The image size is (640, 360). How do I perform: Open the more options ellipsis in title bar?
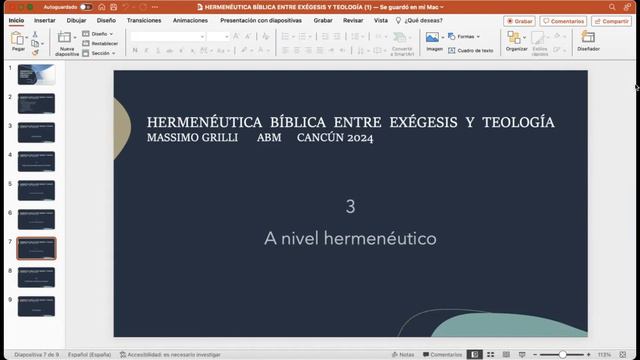[155, 7]
